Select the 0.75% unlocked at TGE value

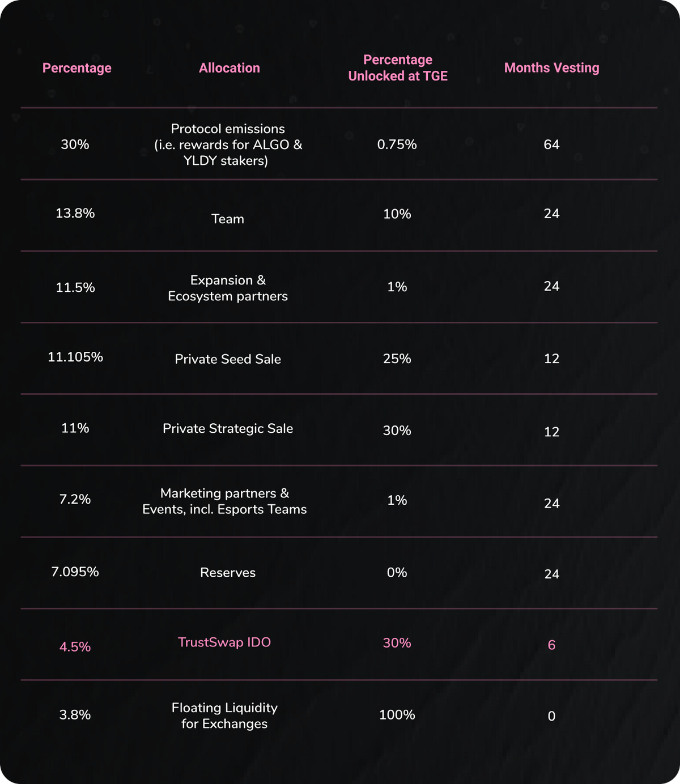pyautogui.click(x=397, y=145)
